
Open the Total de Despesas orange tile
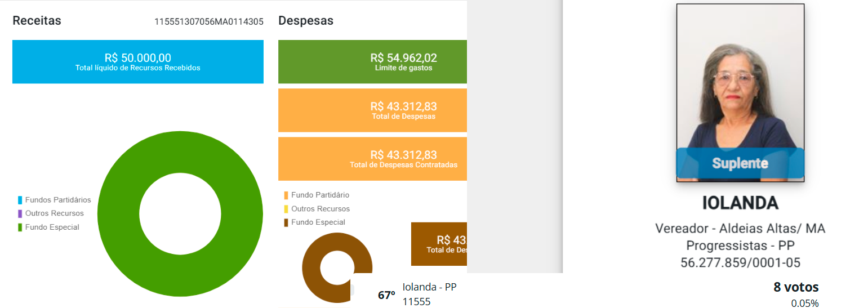click(372, 110)
